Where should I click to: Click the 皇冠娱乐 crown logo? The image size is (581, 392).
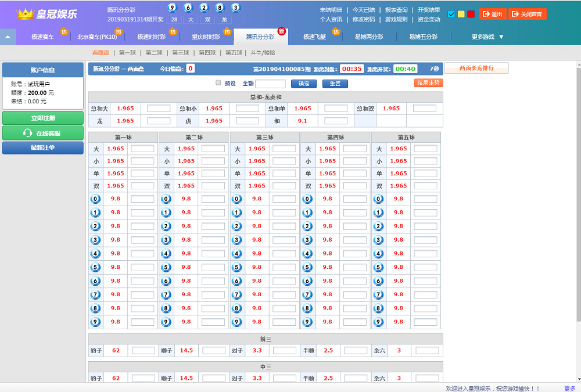tap(25, 14)
